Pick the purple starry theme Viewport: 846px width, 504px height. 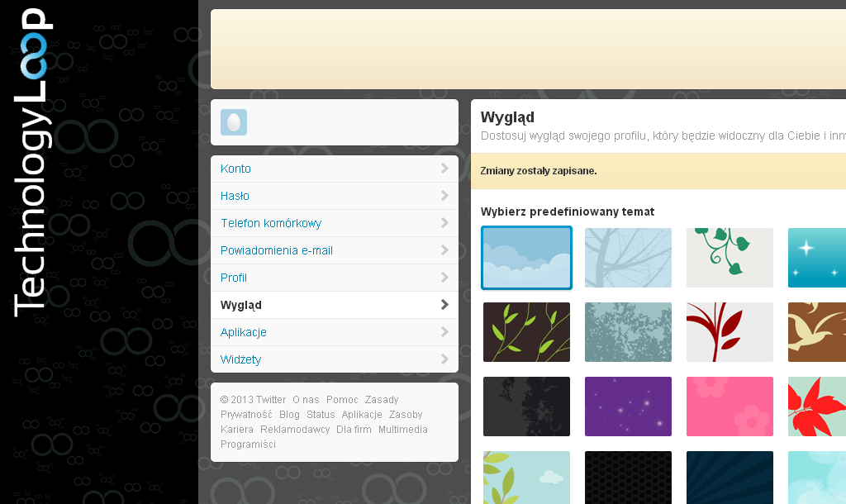[628, 407]
